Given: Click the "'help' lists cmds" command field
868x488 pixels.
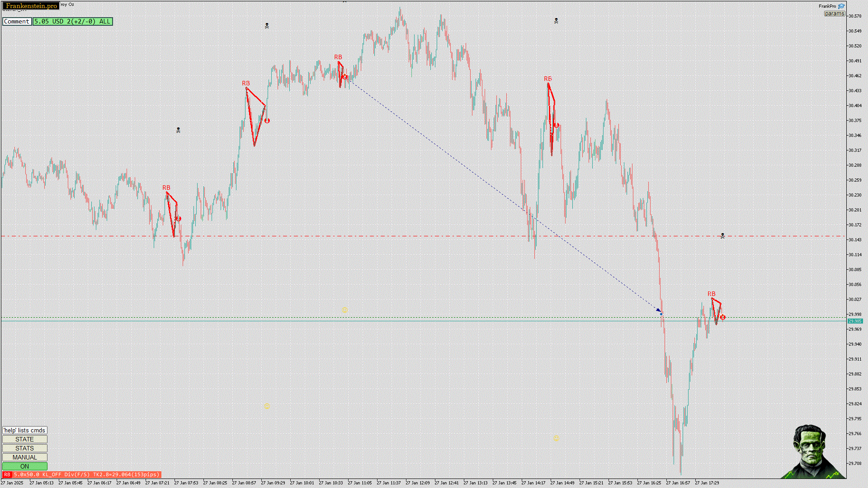Looking at the screenshot, I should (x=24, y=430).
